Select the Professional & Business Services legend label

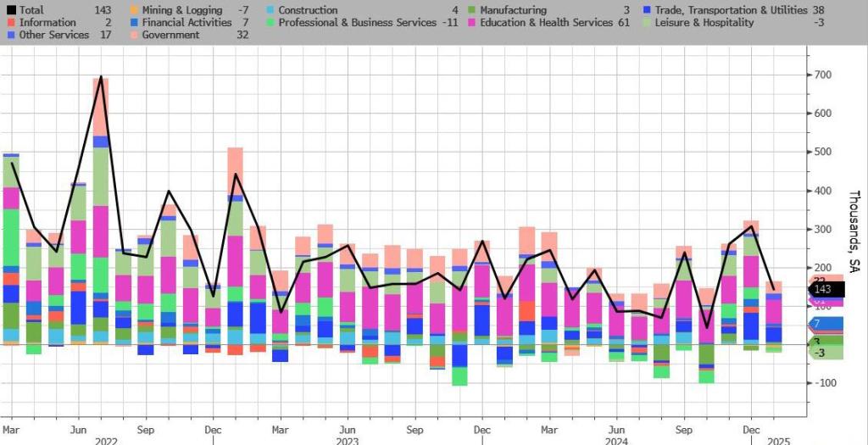[358, 23]
